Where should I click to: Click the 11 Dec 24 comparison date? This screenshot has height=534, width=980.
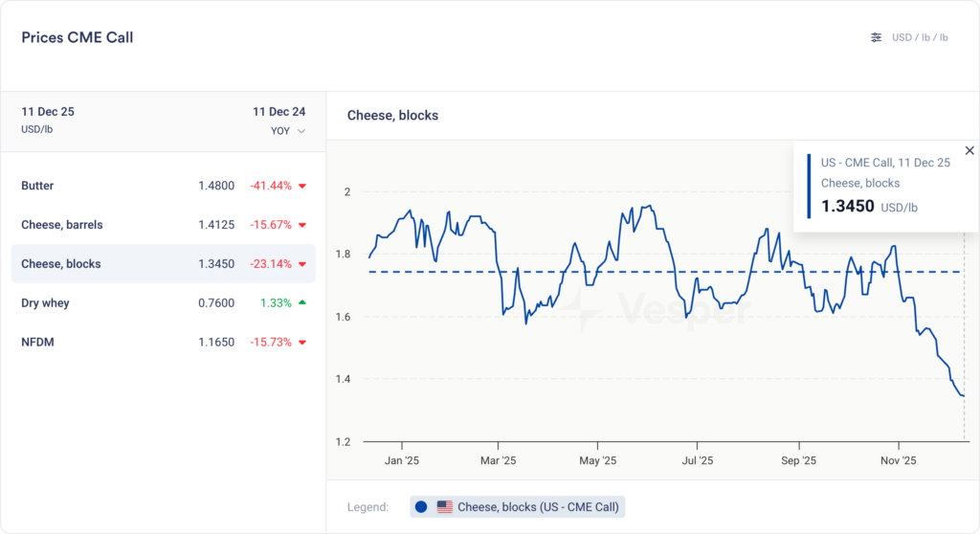pos(278,112)
